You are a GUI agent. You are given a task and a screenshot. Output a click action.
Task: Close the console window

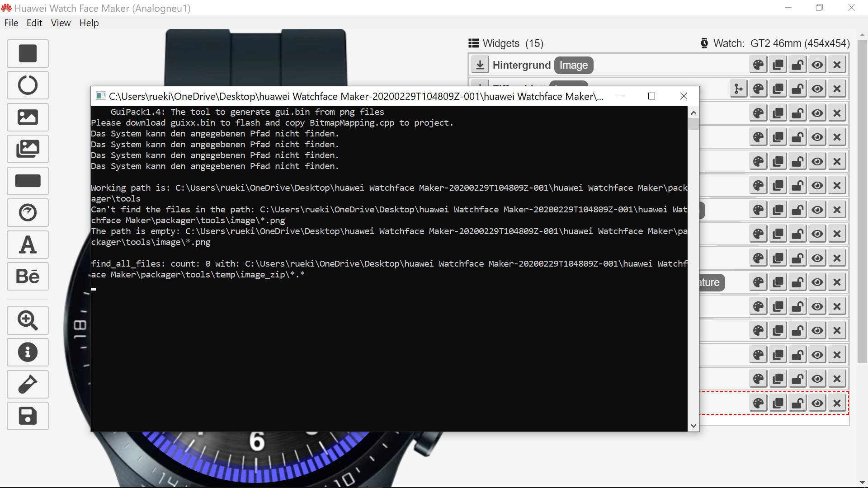click(684, 96)
